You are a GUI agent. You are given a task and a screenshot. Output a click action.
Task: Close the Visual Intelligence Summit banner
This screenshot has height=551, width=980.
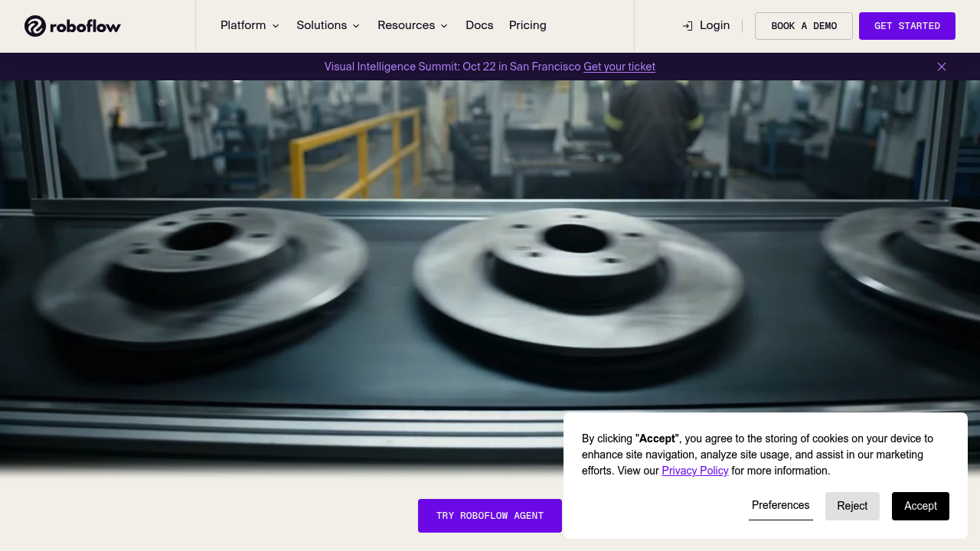point(942,67)
